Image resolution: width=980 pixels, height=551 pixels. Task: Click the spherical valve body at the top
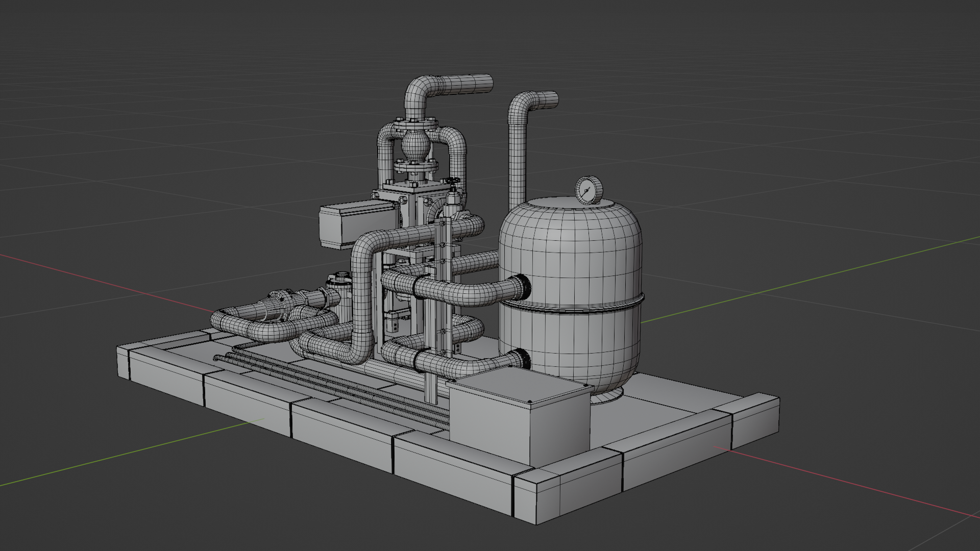coord(416,145)
